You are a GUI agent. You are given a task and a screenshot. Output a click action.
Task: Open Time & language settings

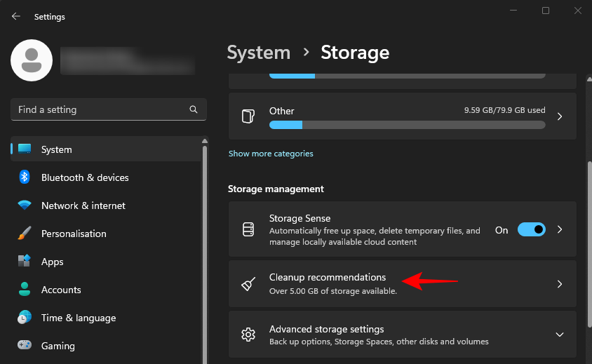point(79,318)
